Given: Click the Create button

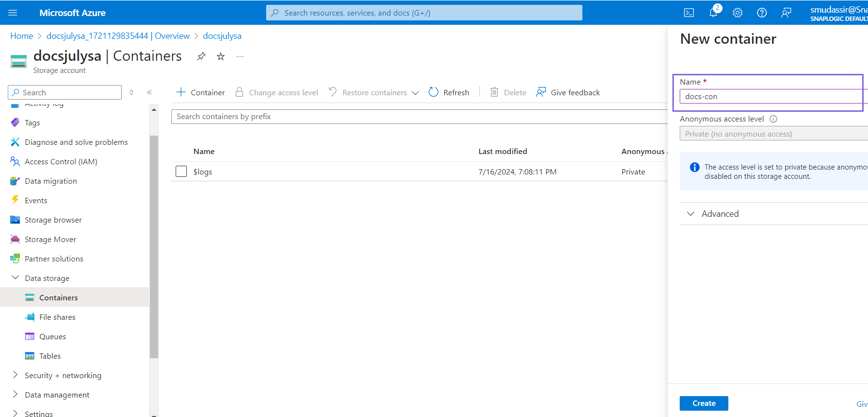Looking at the screenshot, I should tap(704, 403).
